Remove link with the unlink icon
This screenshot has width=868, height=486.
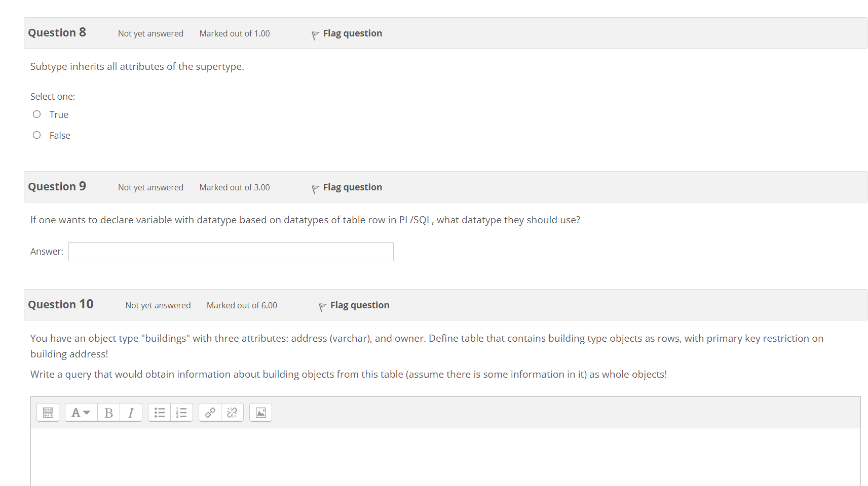click(232, 413)
